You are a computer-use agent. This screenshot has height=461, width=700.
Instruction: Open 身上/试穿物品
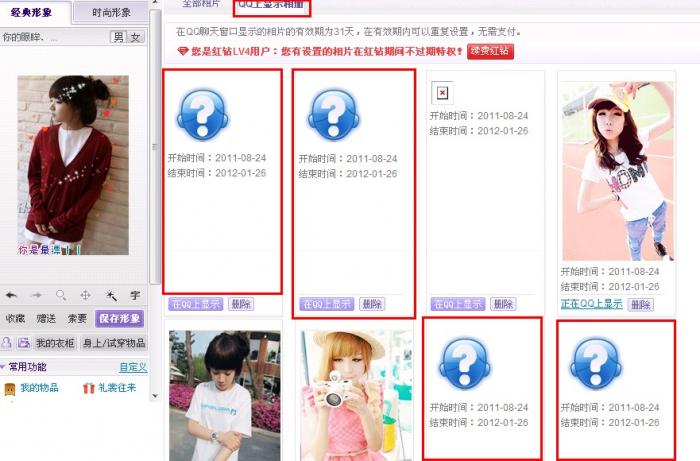114,343
